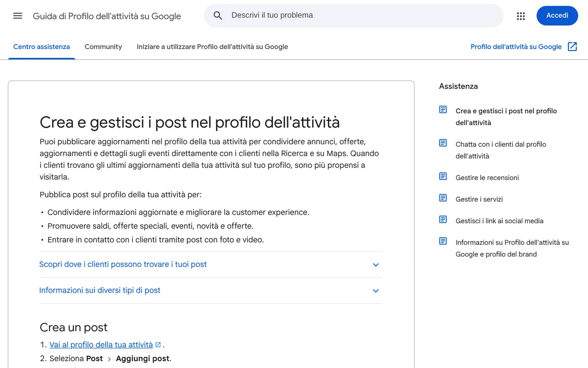The image size is (588, 368).
Task: Open 'Informazioni su Profilo dell'attività su Google e profilo del brand'
Action: coord(512,248)
